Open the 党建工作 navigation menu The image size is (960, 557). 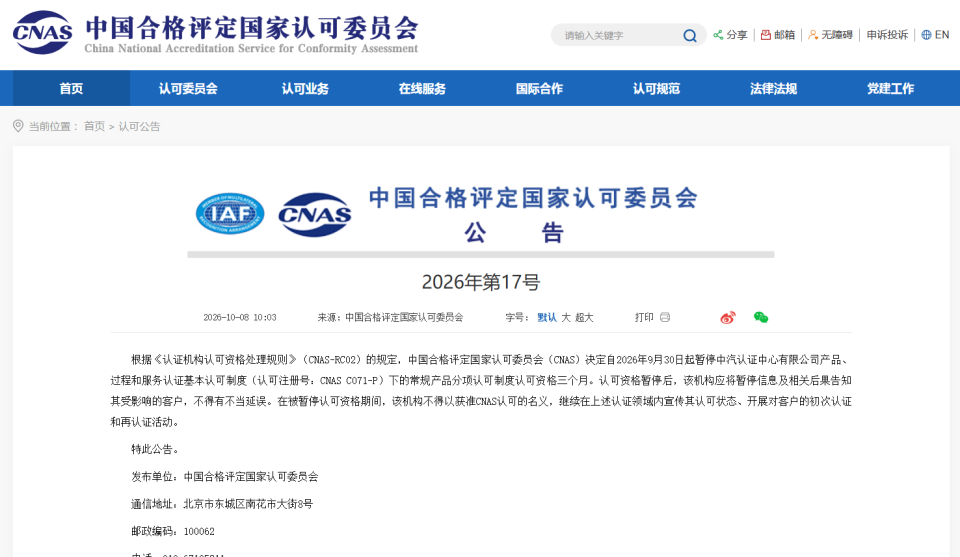[x=890, y=88]
